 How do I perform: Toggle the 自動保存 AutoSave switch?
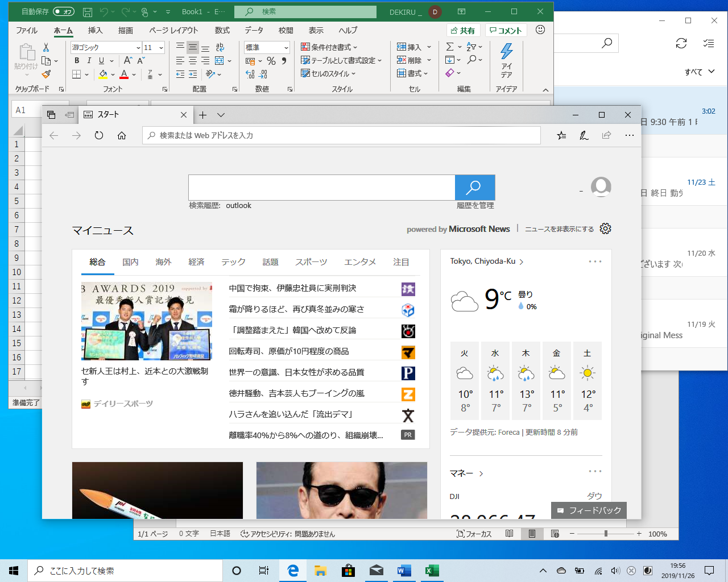64,11
